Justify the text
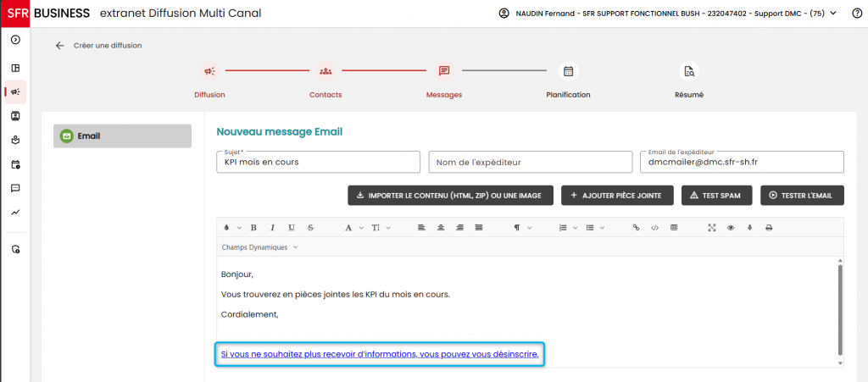 tap(479, 228)
